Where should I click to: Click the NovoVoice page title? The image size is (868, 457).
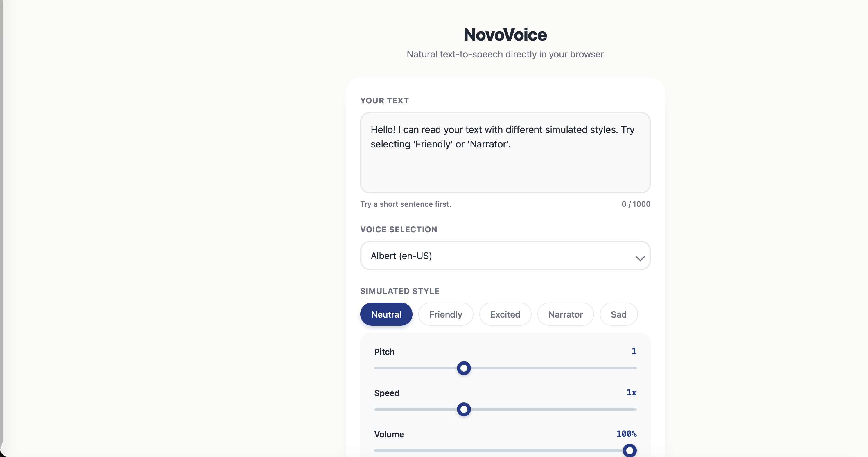[x=505, y=34]
